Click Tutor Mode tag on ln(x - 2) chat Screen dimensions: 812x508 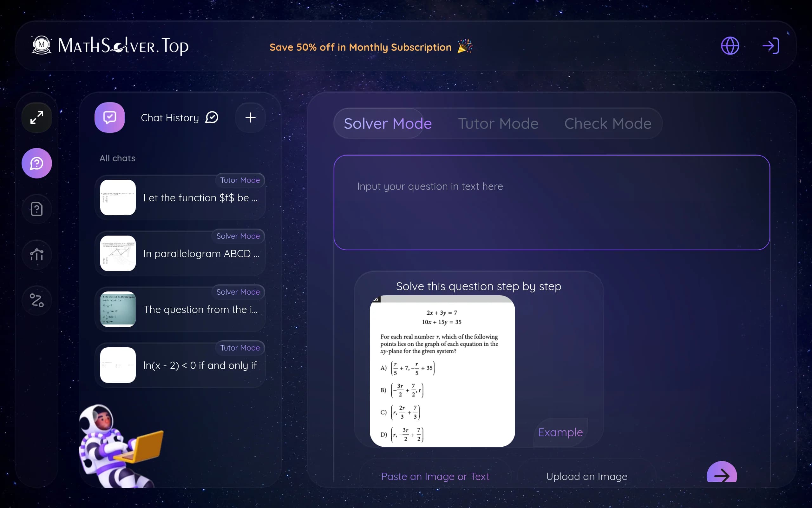(240, 347)
